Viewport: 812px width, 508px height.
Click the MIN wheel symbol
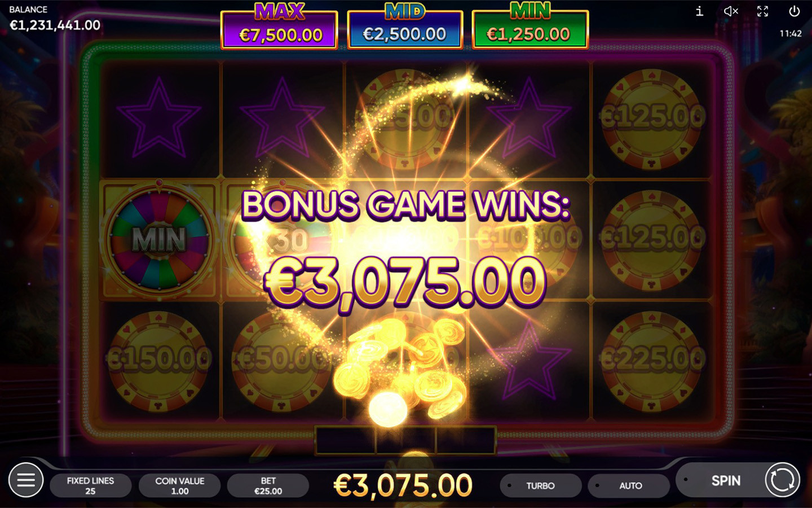[x=160, y=240]
